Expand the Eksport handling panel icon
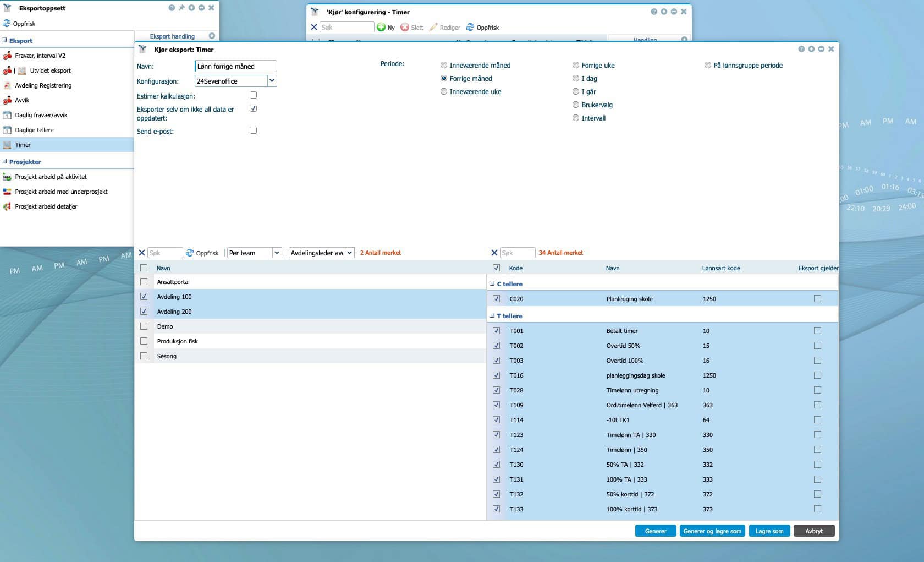 click(212, 36)
